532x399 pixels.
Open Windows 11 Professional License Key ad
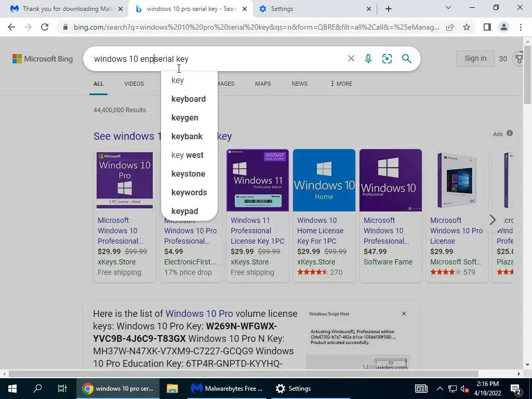click(x=257, y=230)
